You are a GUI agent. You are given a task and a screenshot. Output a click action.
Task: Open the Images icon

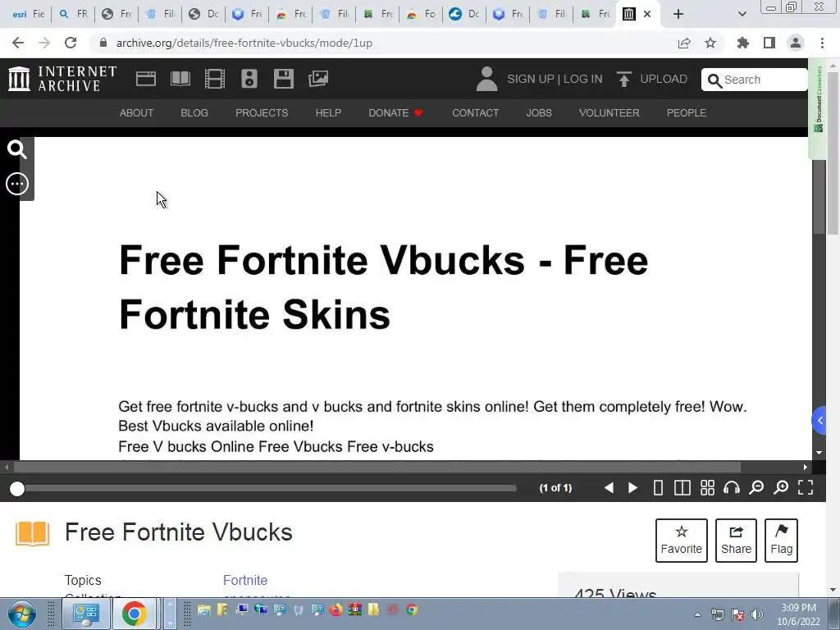318,79
